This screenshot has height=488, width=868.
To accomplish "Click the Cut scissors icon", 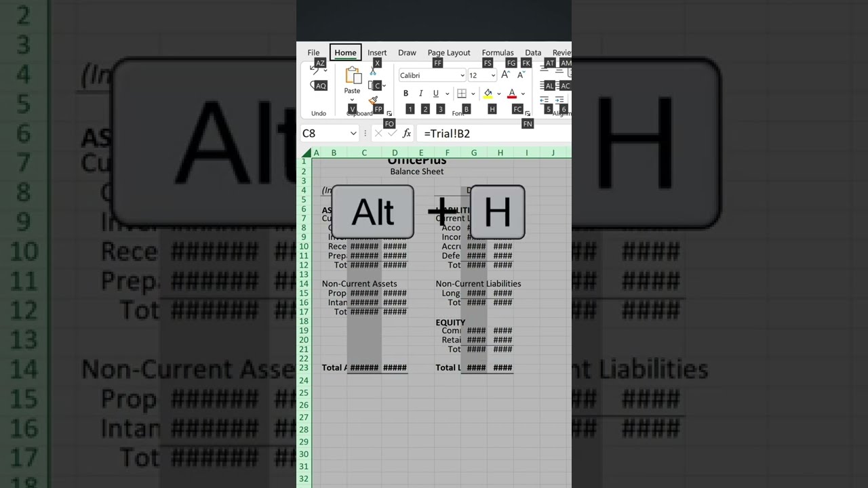I will click(373, 72).
